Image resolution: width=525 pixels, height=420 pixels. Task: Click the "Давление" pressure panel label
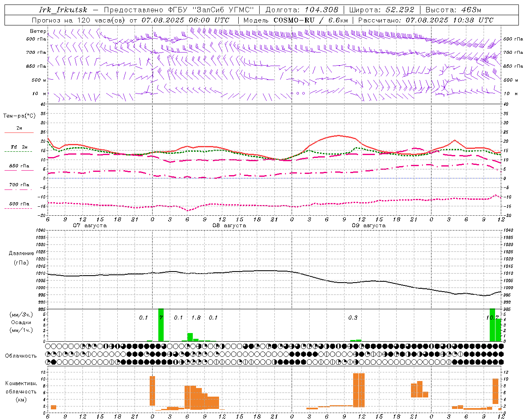pos(21,253)
